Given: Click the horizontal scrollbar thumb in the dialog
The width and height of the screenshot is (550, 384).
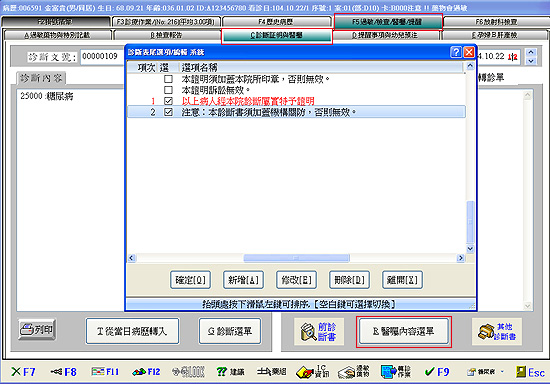Looking at the screenshot, I should pos(296,258).
